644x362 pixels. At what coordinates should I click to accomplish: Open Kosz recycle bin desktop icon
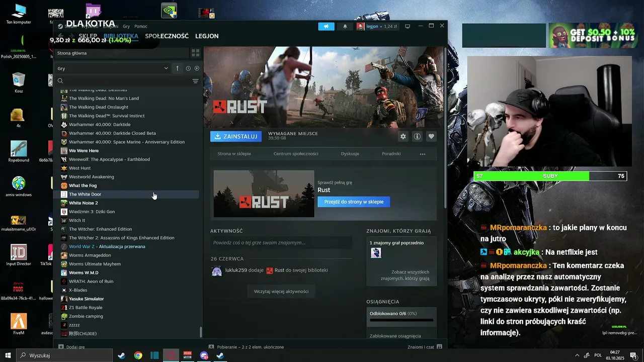[x=19, y=82]
